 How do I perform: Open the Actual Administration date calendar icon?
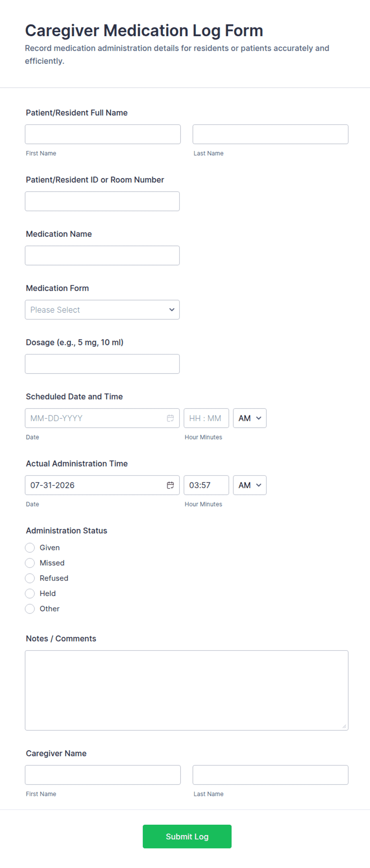(170, 485)
